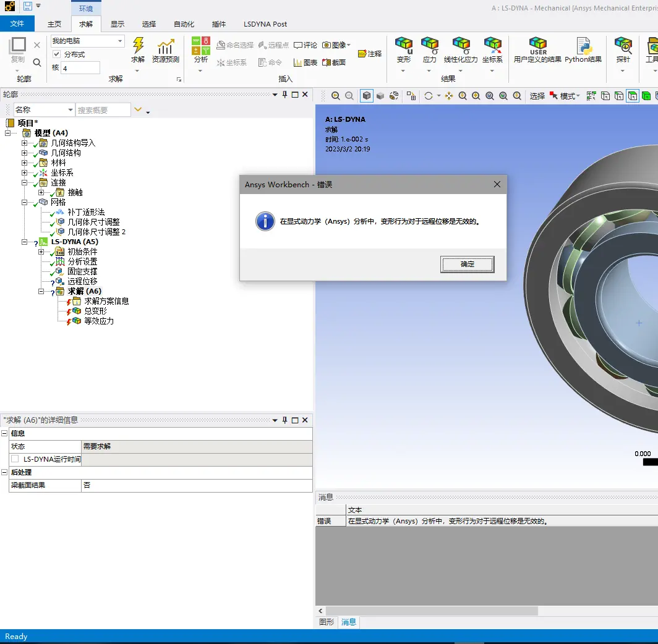
Task: Add a 用户定义的结果 user defined result
Action: tap(537, 50)
